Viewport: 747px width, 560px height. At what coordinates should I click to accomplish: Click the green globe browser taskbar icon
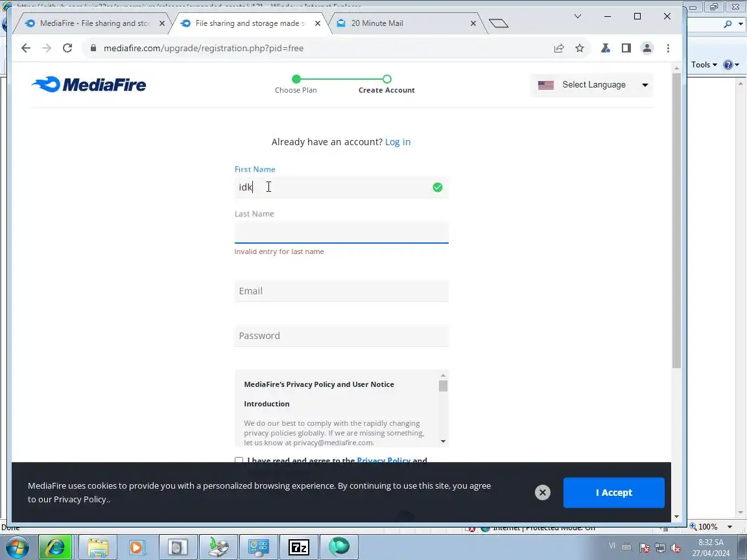click(x=338, y=548)
